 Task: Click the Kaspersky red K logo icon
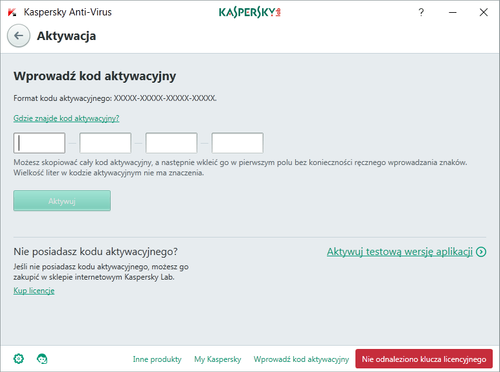click(x=12, y=12)
